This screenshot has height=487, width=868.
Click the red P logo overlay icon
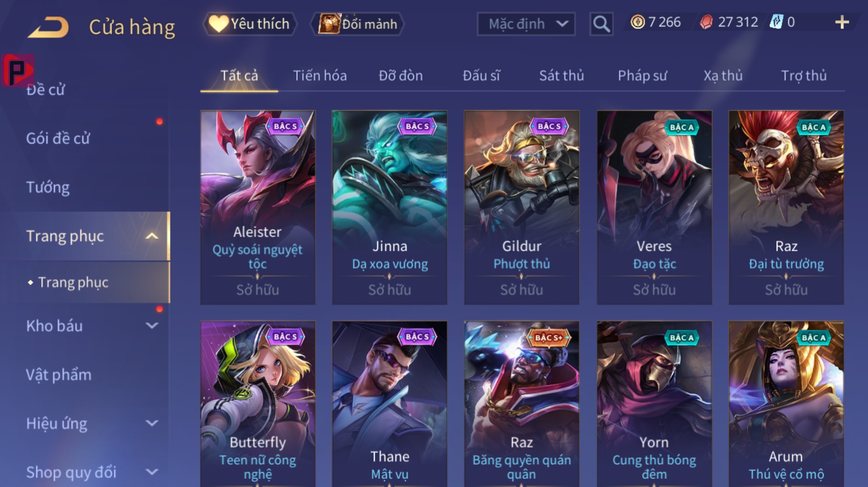(x=18, y=70)
